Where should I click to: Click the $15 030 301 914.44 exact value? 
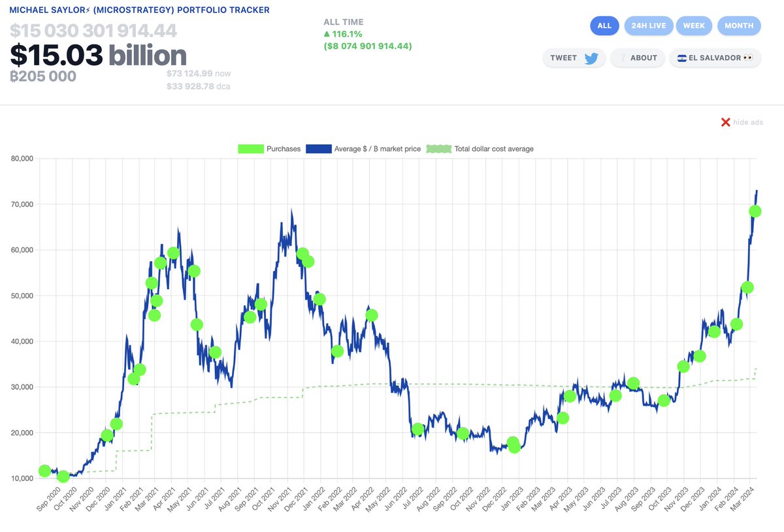tap(95, 31)
